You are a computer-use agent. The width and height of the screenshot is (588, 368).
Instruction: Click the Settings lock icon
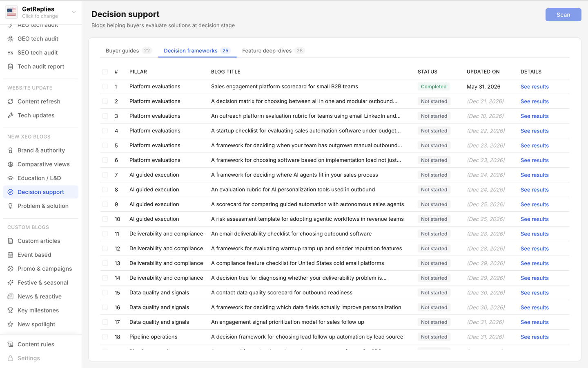(x=11, y=358)
